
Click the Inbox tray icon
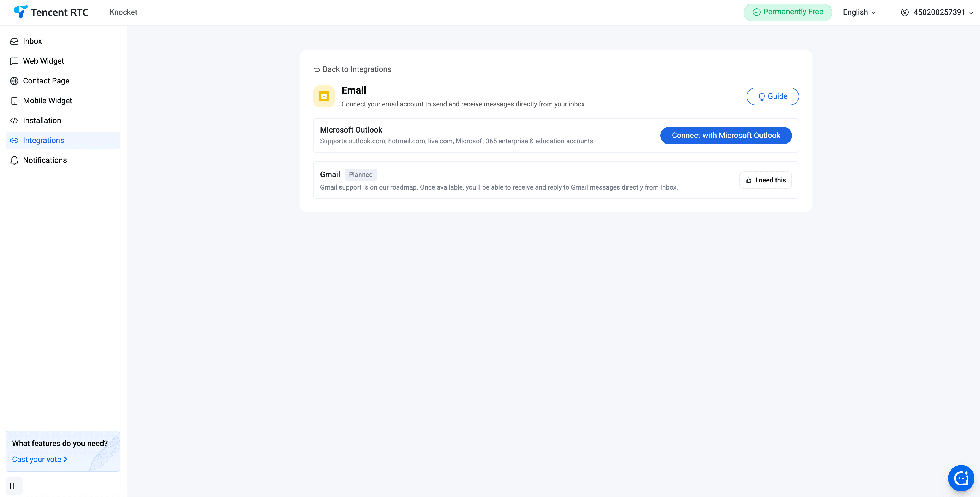(x=14, y=41)
